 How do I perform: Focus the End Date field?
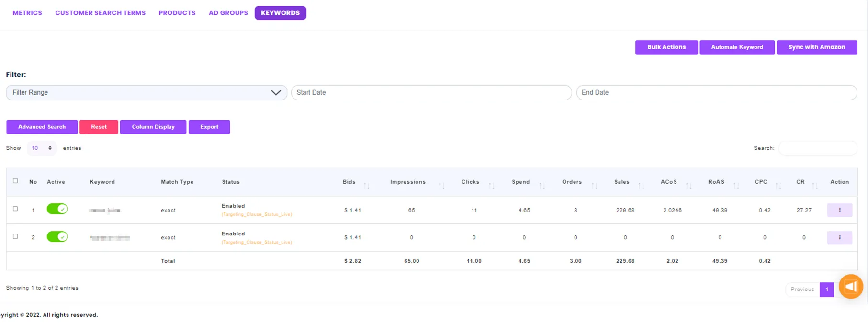[x=717, y=92]
